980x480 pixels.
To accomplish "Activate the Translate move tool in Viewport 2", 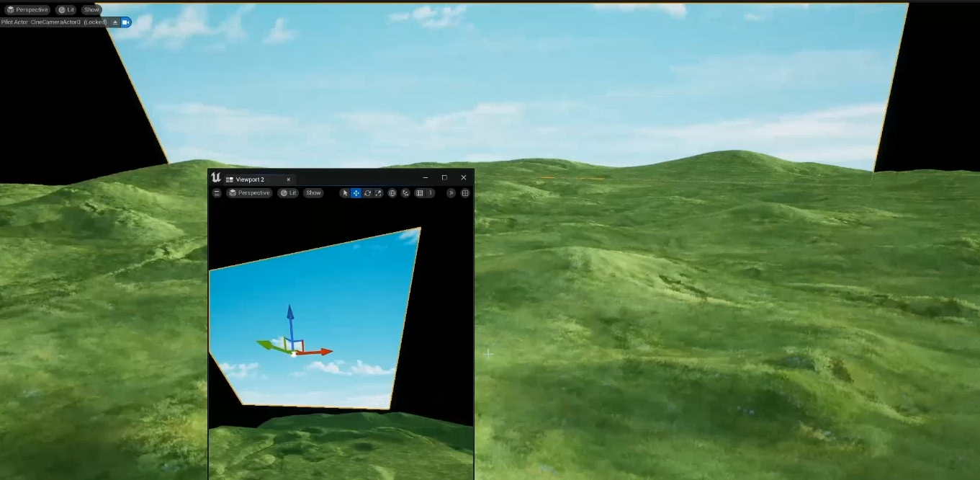I will point(356,193).
